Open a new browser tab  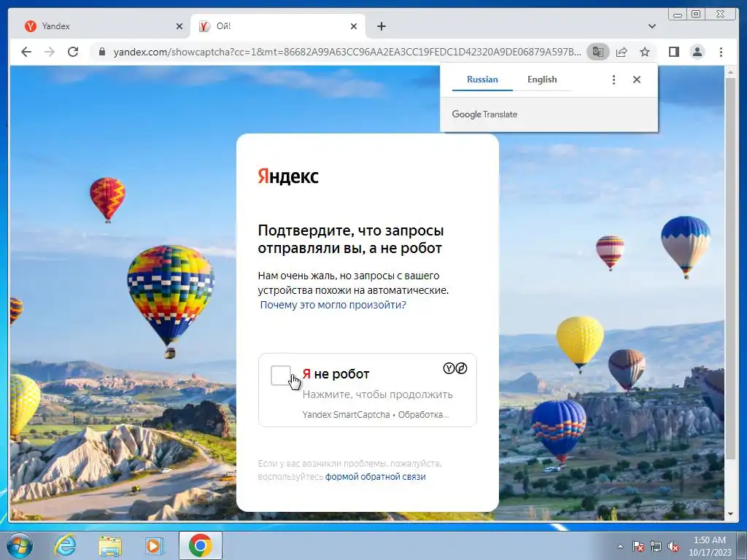[381, 26]
